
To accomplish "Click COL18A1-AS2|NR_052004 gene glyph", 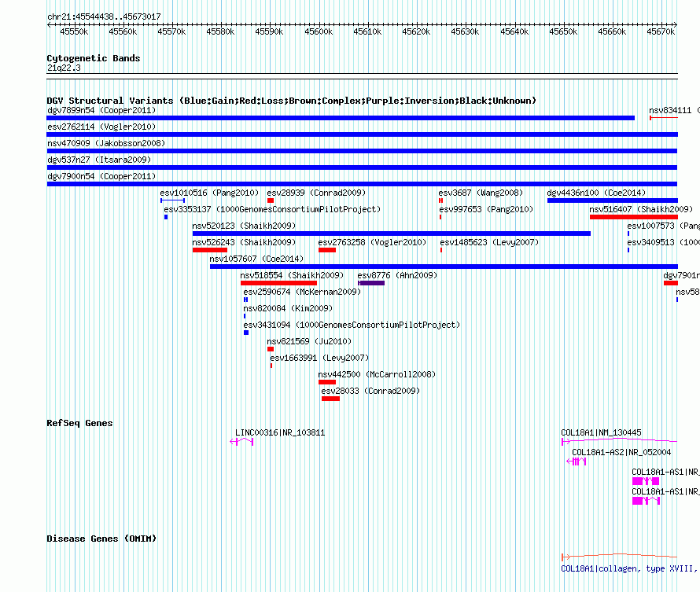I will 577,461.
